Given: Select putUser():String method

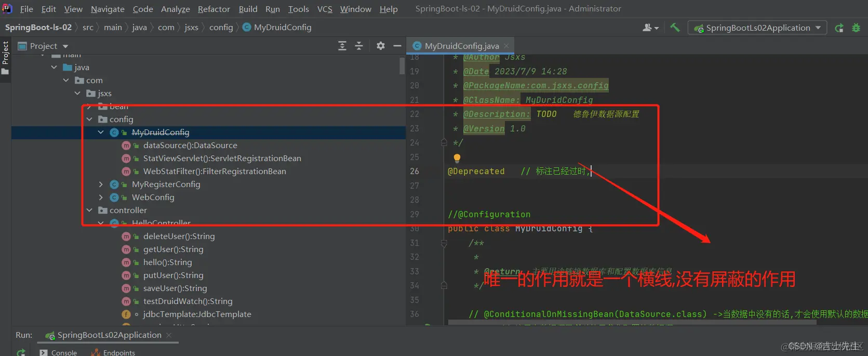Looking at the screenshot, I should (173, 275).
